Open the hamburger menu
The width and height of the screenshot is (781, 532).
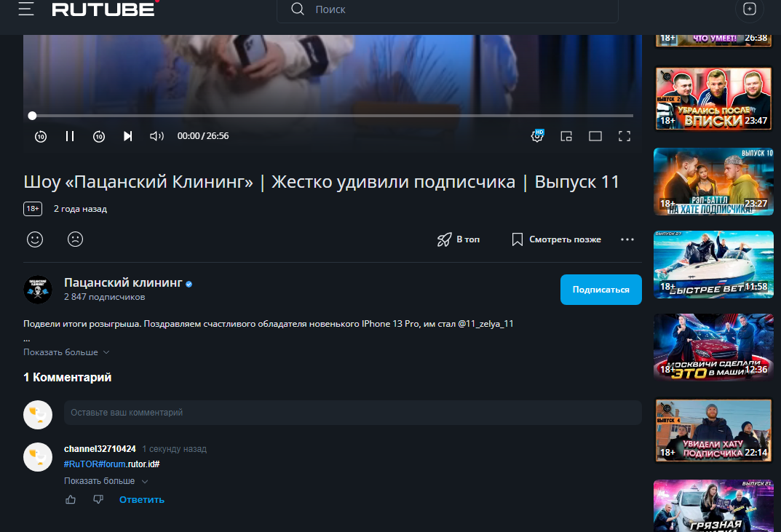click(x=26, y=9)
